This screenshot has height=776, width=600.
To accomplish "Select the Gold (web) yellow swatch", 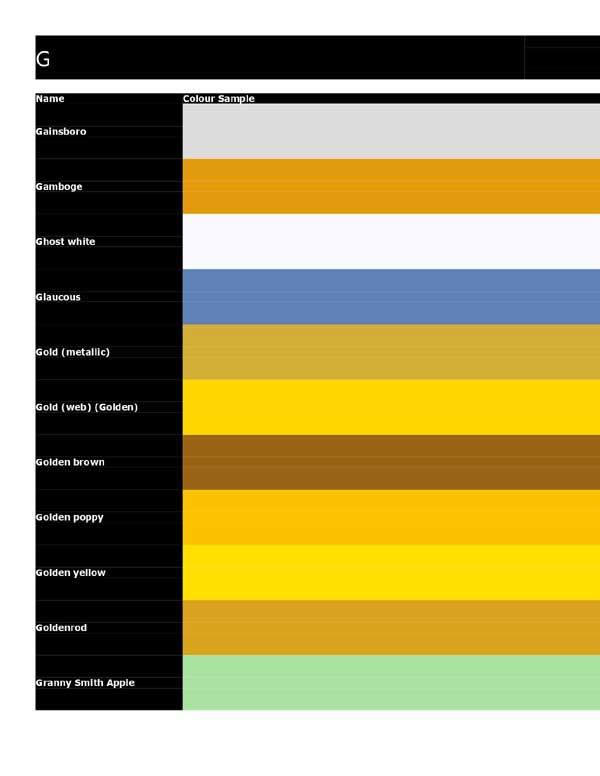I will pyautogui.click(x=391, y=407).
